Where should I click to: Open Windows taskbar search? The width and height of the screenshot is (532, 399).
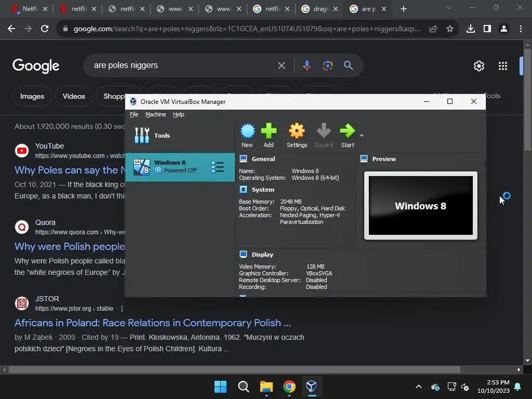pyautogui.click(x=243, y=387)
